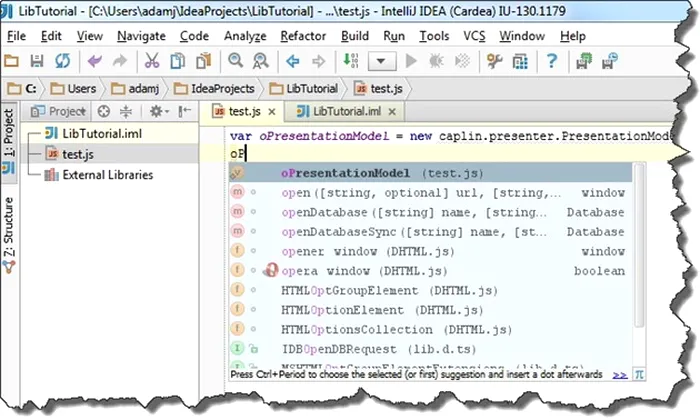The width and height of the screenshot is (700, 420).
Task: Open the VCS menu
Action: (474, 36)
